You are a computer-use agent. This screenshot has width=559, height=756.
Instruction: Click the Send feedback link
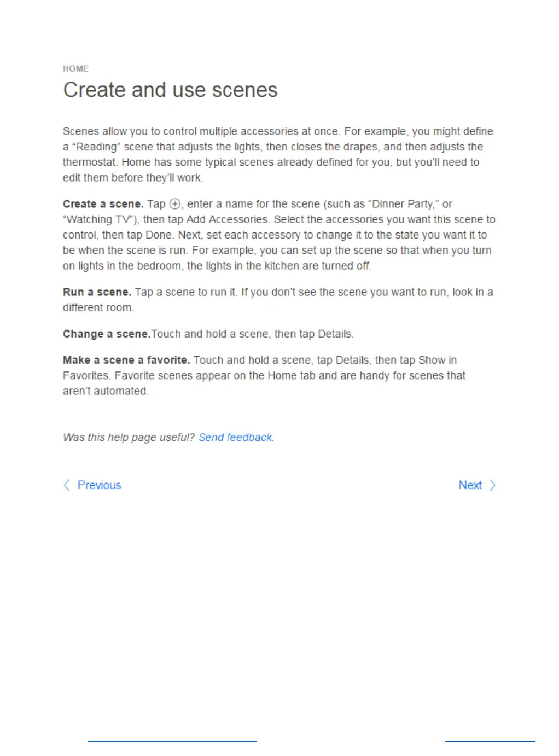point(235,438)
